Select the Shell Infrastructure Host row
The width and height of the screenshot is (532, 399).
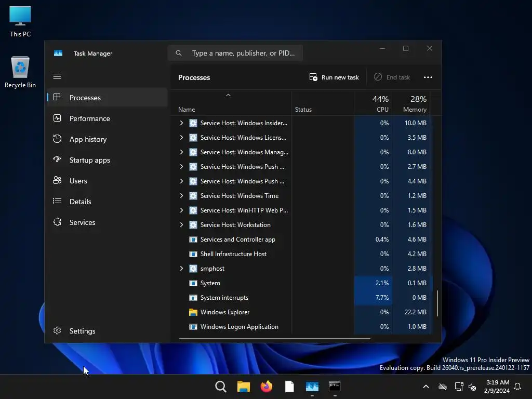tap(302, 254)
